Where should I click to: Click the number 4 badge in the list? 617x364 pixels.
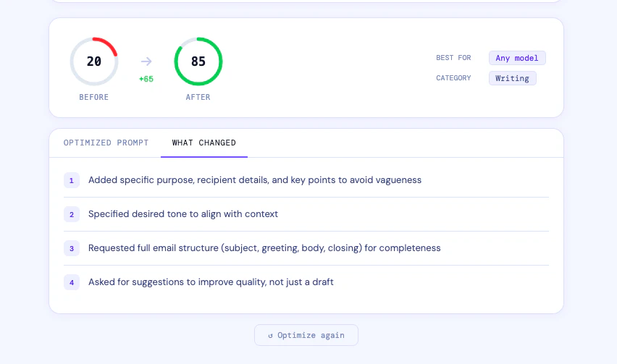point(72,282)
